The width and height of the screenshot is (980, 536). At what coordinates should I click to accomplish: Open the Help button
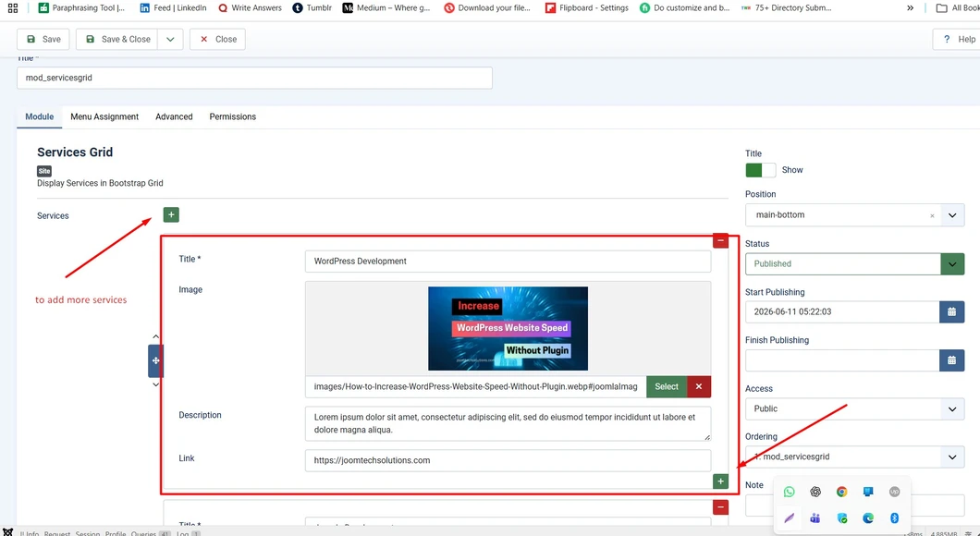coord(958,40)
